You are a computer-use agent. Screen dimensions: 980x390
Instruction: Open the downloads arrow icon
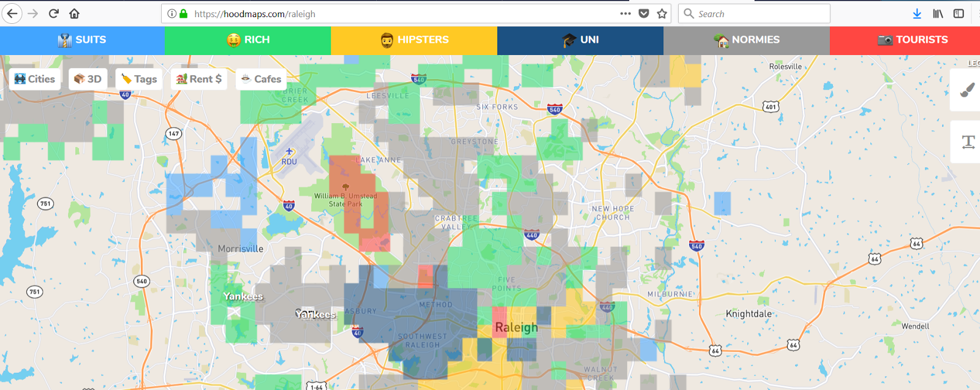pyautogui.click(x=917, y=13)
